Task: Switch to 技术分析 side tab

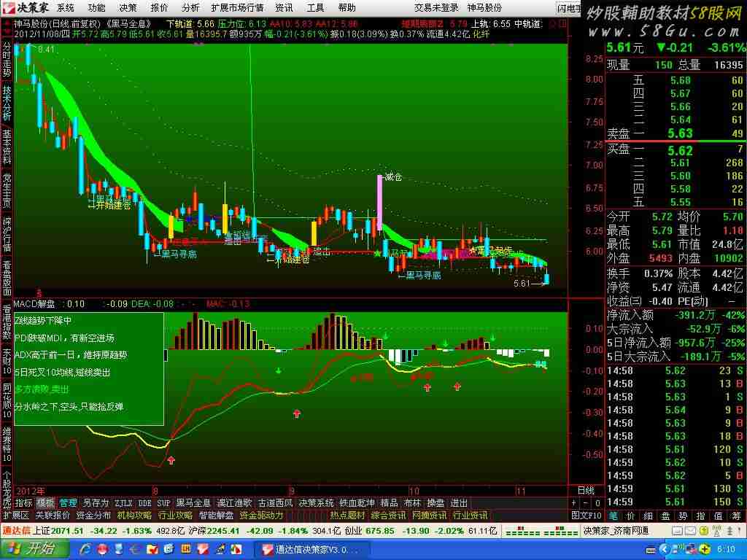Action: (7, 103)
